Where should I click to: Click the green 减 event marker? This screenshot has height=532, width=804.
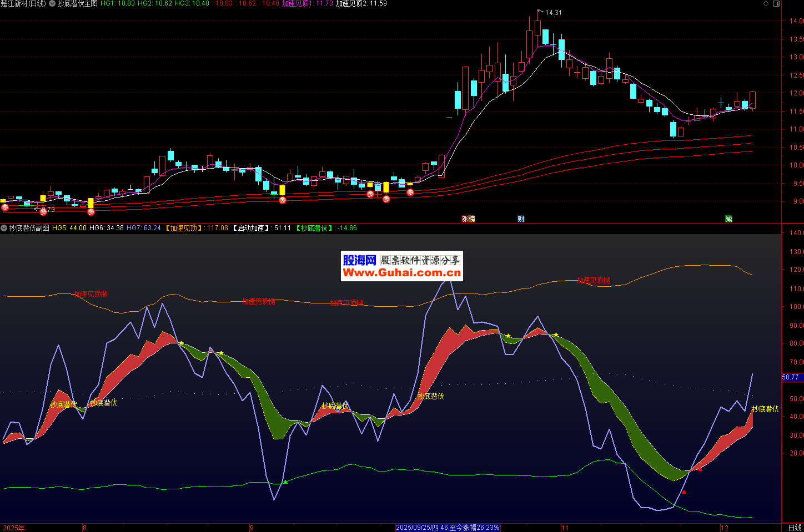pos(728,219)
